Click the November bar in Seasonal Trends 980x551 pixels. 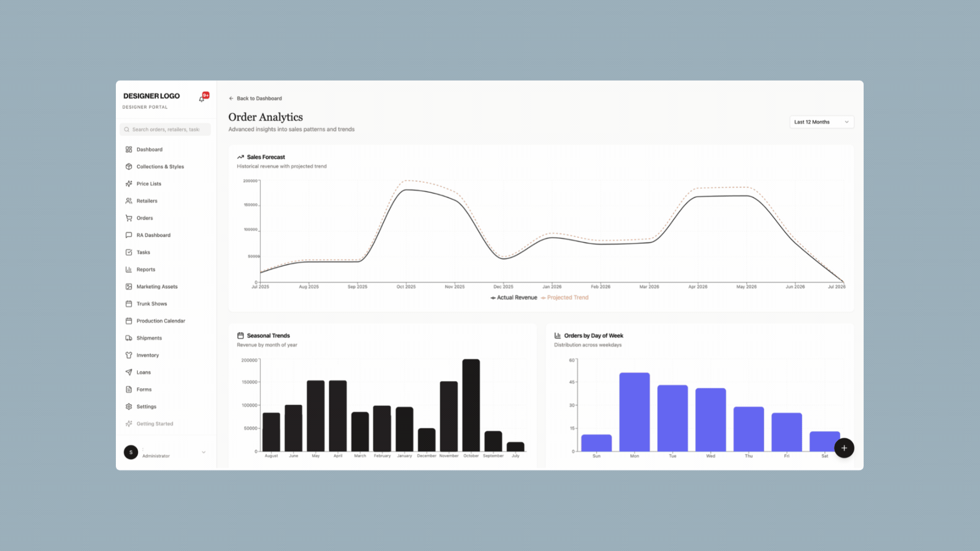point(449,416)
